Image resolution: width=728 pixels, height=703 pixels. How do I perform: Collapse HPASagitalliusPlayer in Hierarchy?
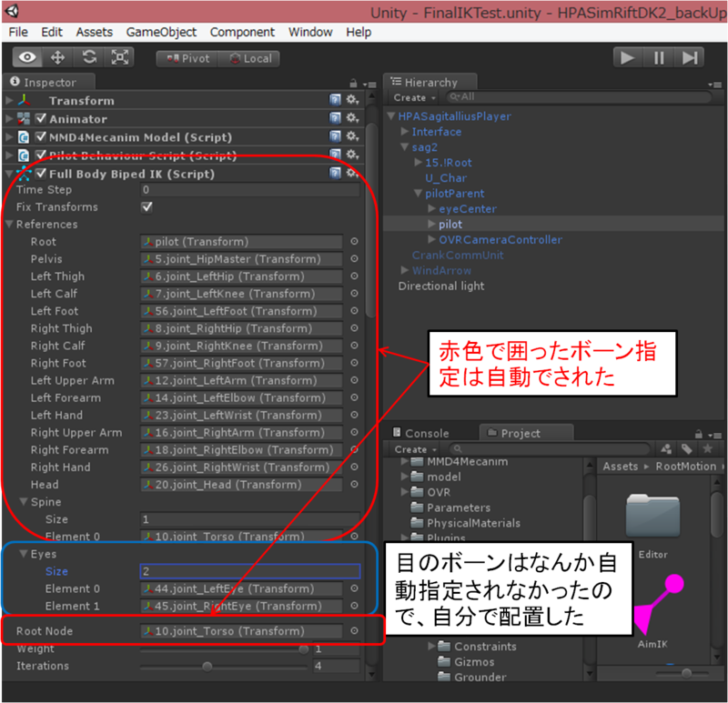tap(391, 116)
